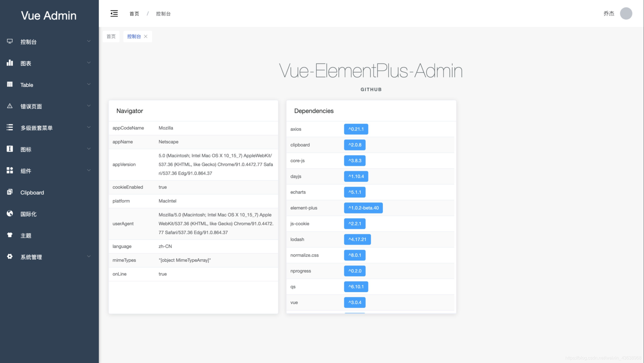Click the appName Netscape value
This screenshot has height=363, width=644.
coord(168,142)
